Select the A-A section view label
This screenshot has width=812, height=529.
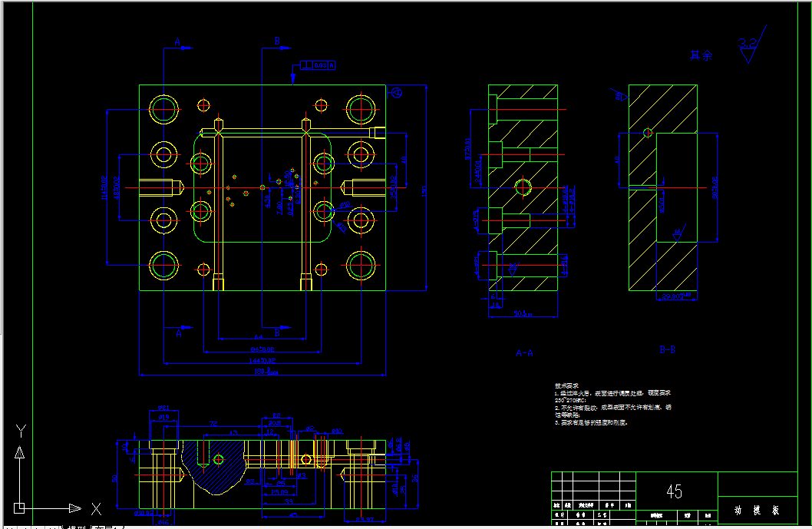coord(525,353)
